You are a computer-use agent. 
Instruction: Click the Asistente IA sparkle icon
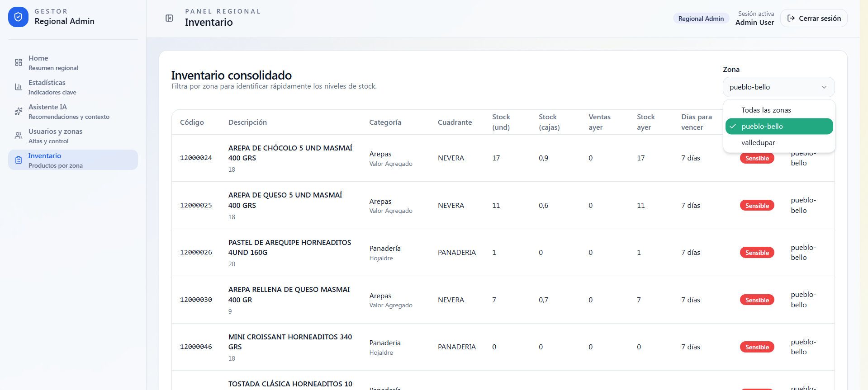pyautogui.click(x=19, y=111)
